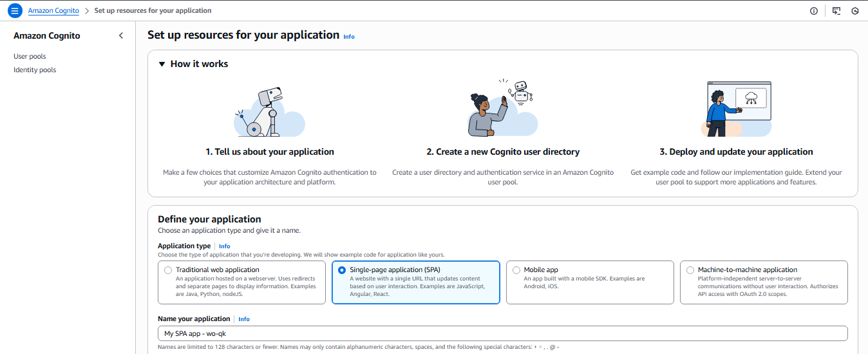The height and width of the screenshot is (354, 868).
Task: Click the high-five robot illustration
Action: tap(502, 110)
